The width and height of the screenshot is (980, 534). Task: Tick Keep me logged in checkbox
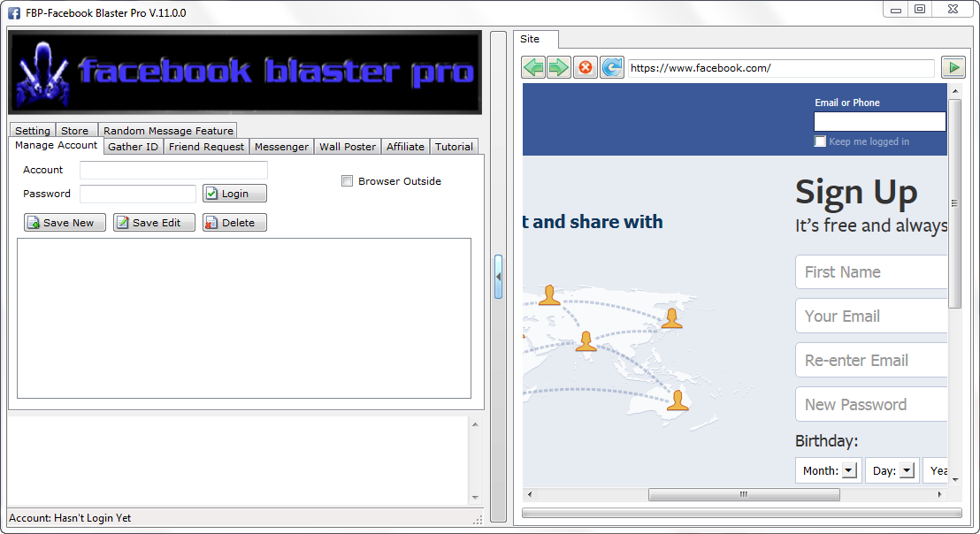(x=820, y=141)
